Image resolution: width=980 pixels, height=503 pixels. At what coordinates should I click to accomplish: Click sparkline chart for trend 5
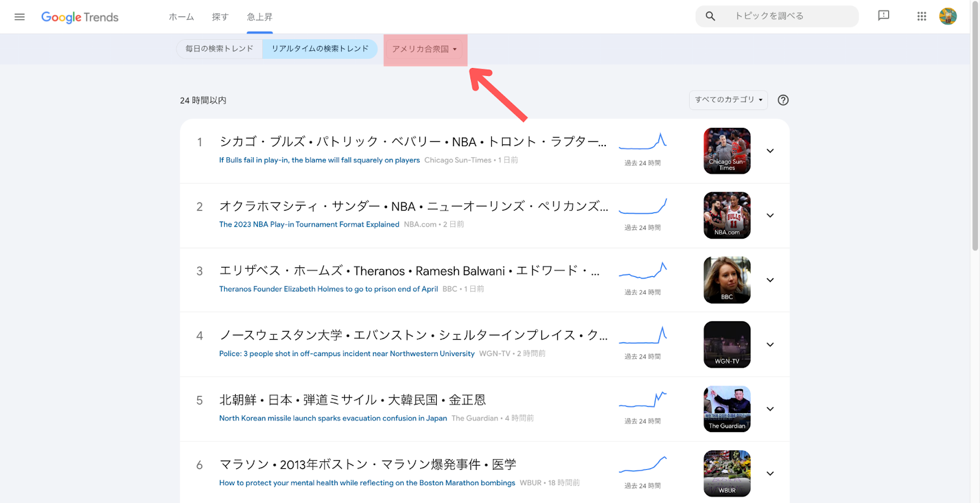click(643, 400)
